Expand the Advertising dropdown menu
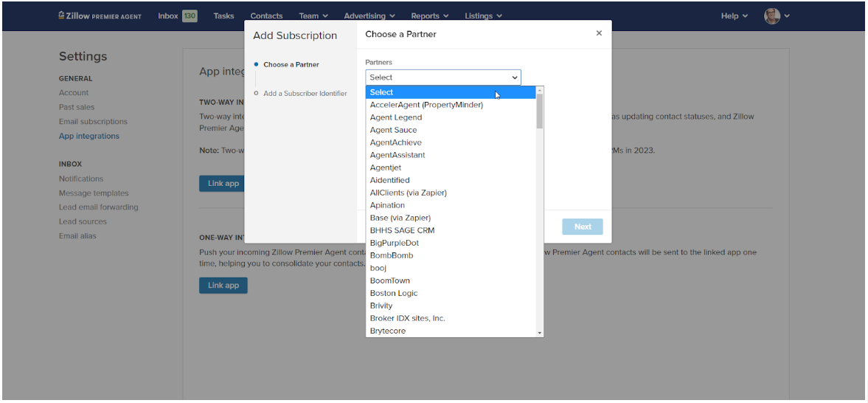The height and width of the screenshot is (403, 868). click(369, 15)
